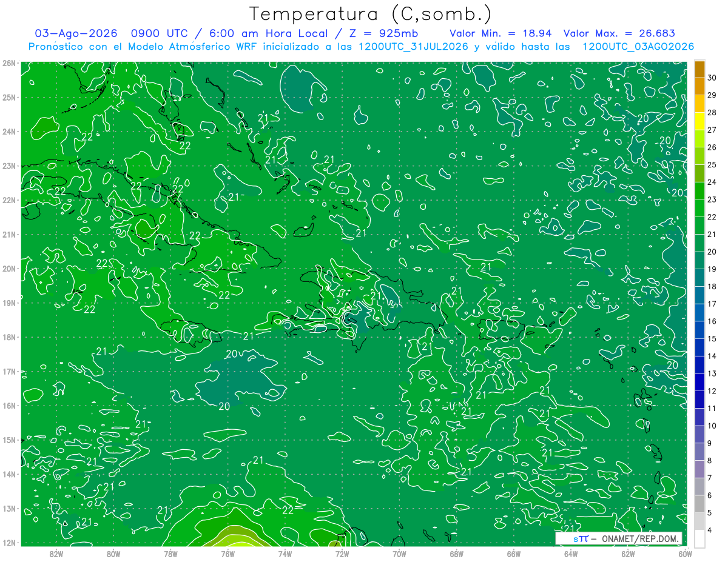The image size is (728, 562).
Task: Click the '20N' latitude axis label
Action: point(8,269)
